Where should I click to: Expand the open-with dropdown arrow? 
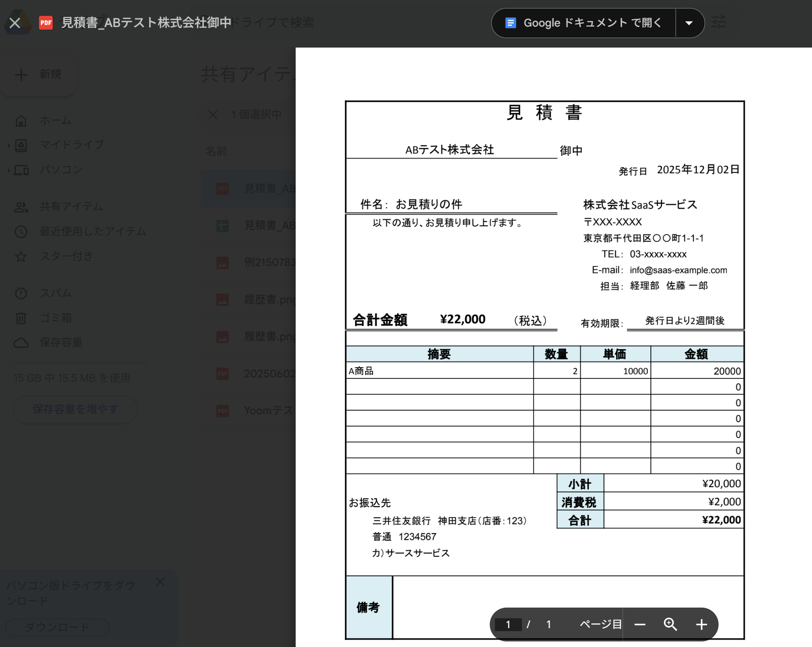tap(689, 23)
